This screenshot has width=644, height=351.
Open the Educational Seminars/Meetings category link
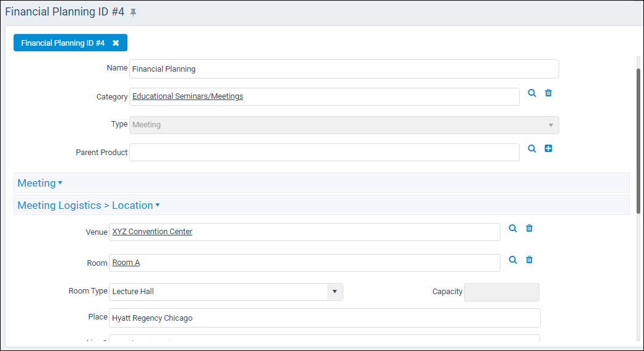point(187,96)
